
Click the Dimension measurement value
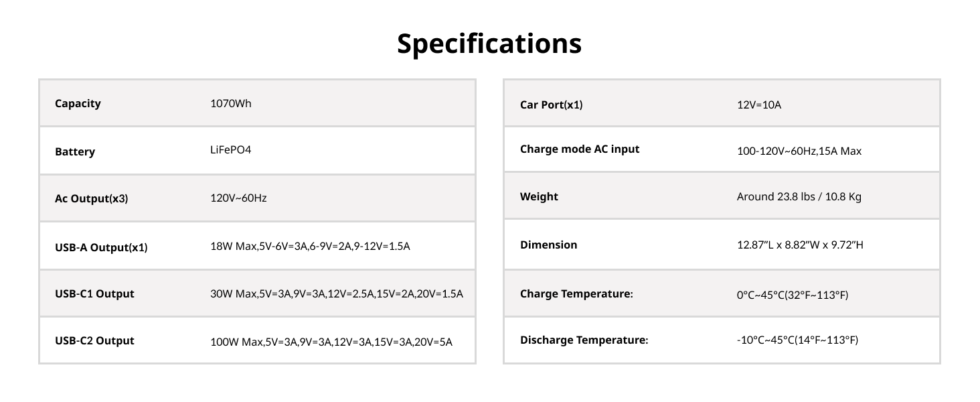coord(800,245)
